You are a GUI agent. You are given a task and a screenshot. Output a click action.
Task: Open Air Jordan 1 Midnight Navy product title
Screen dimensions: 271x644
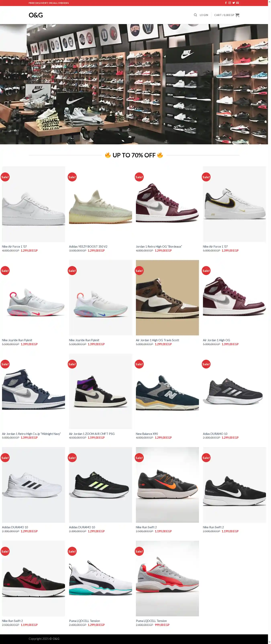pos(31,434)
